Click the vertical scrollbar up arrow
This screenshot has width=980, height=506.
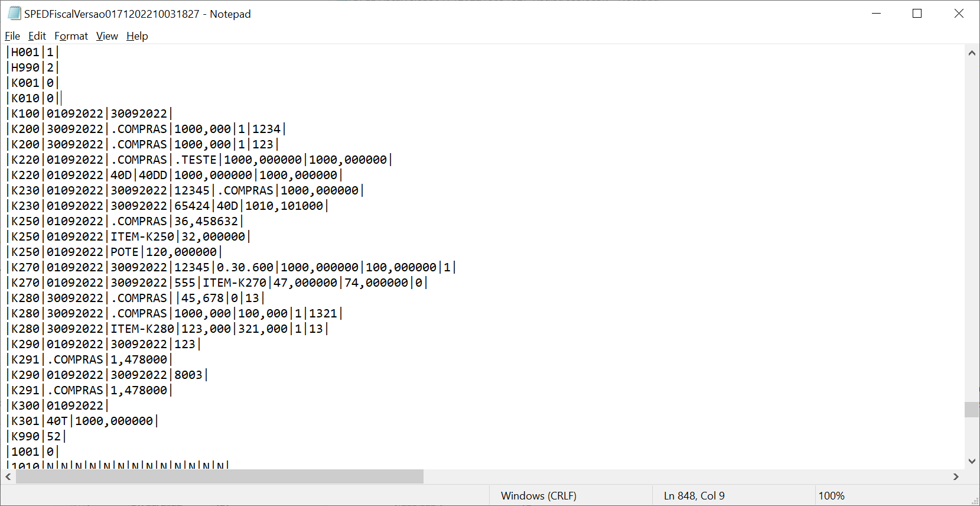tap(972, 53)
